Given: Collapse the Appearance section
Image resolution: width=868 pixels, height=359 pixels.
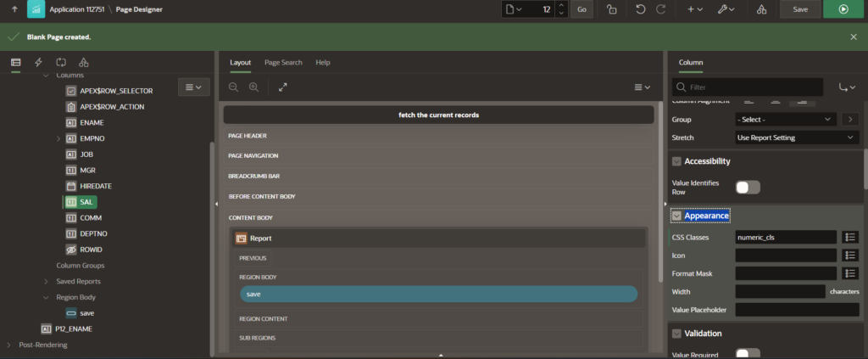Looking at the screenshot, I should pos(676,216).
